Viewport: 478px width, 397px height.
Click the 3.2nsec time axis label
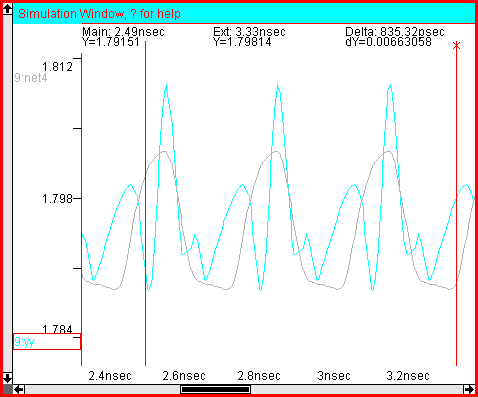pyautogui.click(x=408, y=376)
